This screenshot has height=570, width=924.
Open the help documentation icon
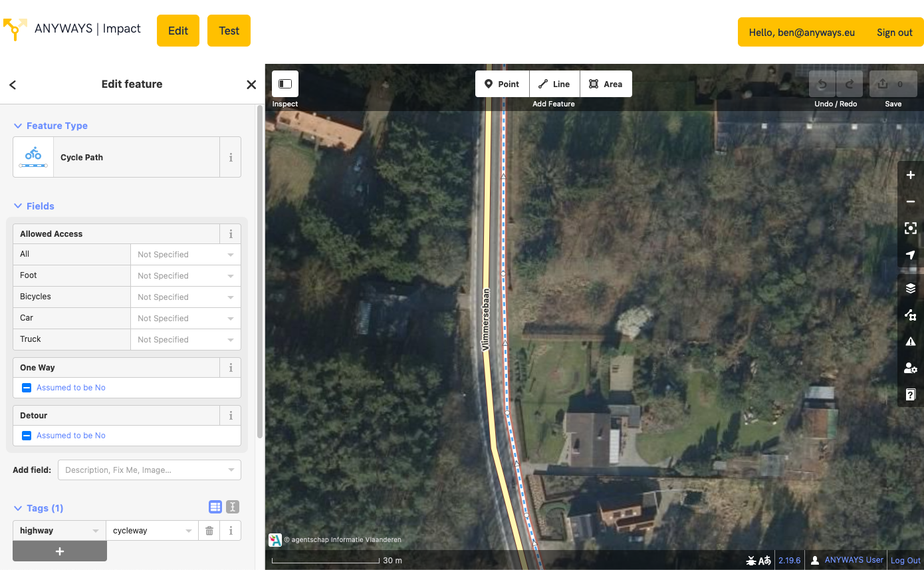point(910,394)
